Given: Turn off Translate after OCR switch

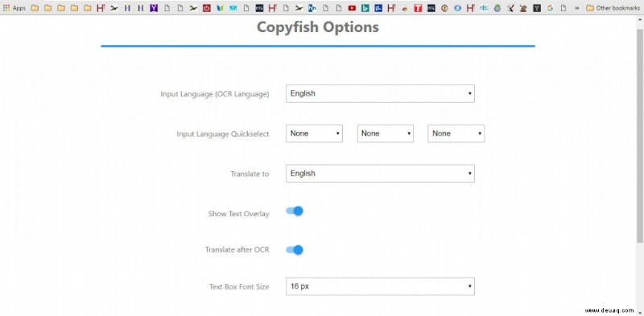Looking at the screenshot, I should [295, 250].
